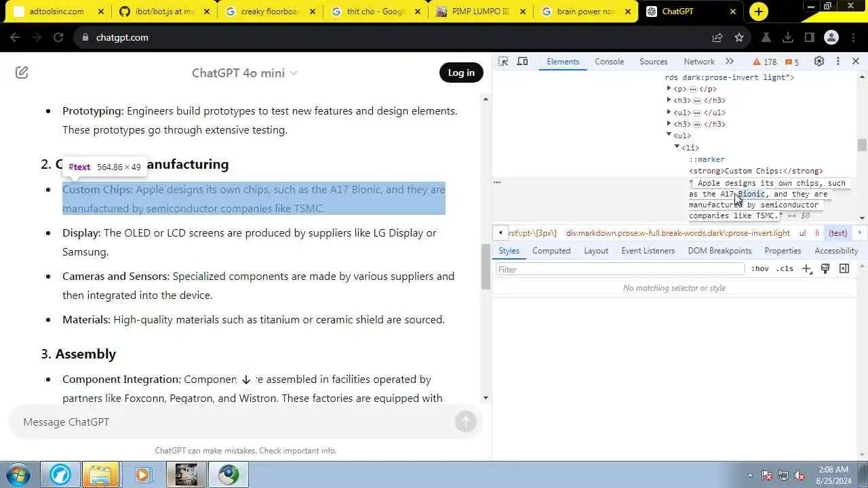Switch to the adtoolsinc.com tab
The image size is (868, 488).
click(x=57, y=12)
